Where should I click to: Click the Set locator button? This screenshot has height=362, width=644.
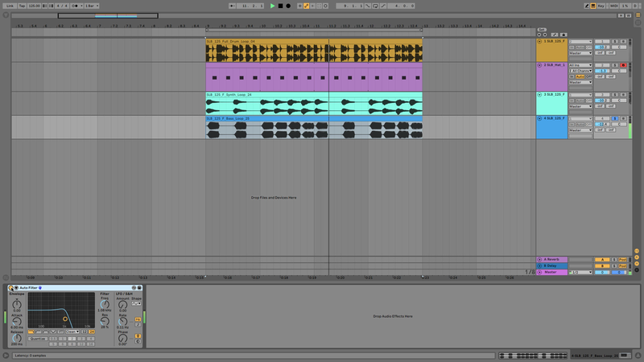coord(542,30)
